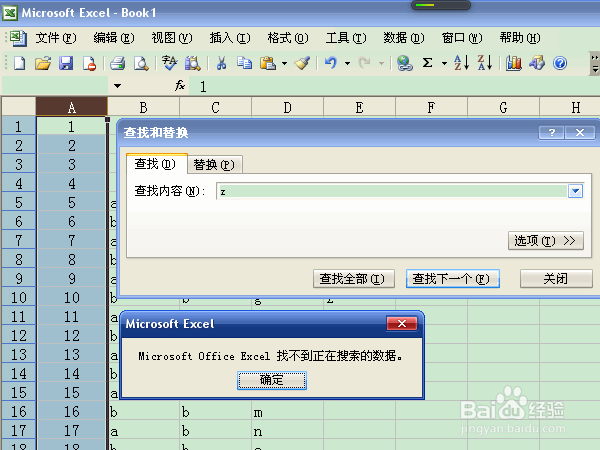Click the Research binoculars icon
The width and height of the screenshot is (600, 450).
(x=192, y=63)
